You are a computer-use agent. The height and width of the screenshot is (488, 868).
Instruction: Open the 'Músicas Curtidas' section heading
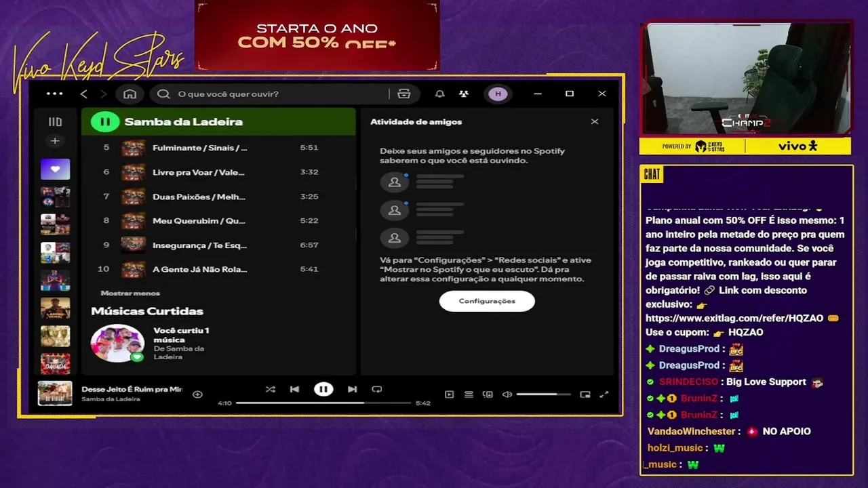point(147,311)
